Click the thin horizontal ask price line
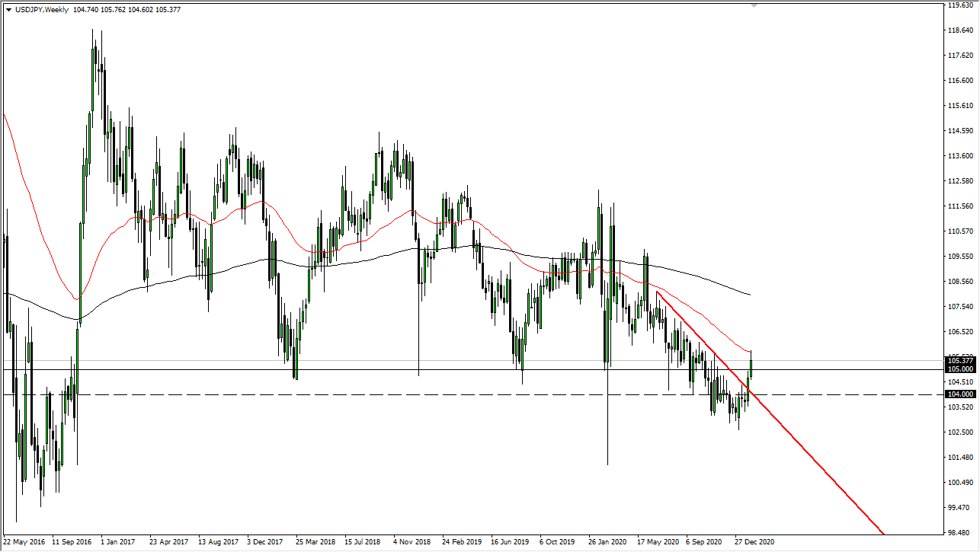 tap(457, 359)
